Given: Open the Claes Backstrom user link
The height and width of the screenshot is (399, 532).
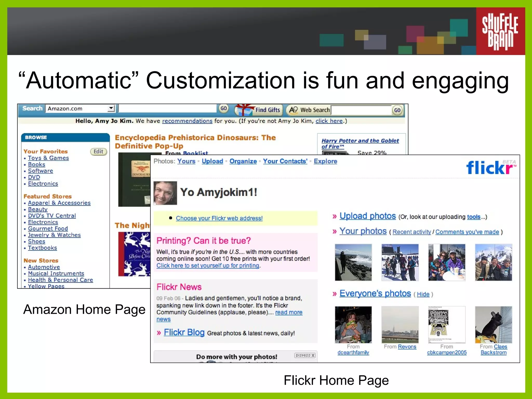Looking at the screenshot, I should pos(494,350).
